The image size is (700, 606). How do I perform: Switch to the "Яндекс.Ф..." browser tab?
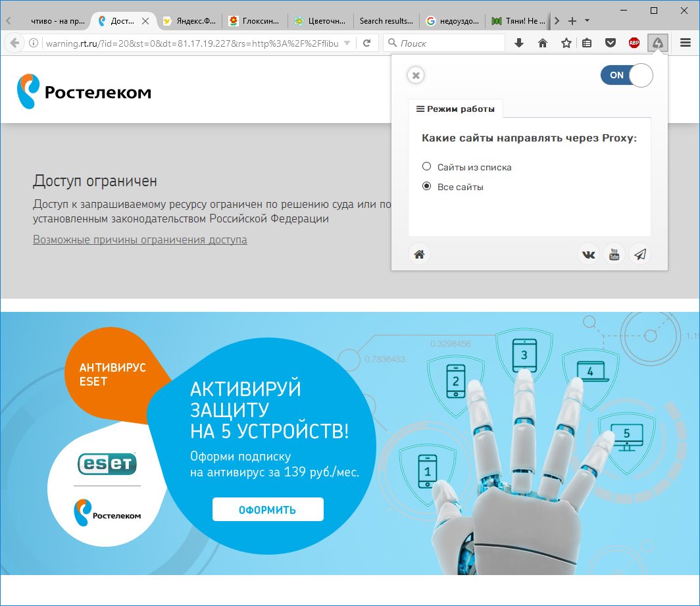tap(189, 21)
